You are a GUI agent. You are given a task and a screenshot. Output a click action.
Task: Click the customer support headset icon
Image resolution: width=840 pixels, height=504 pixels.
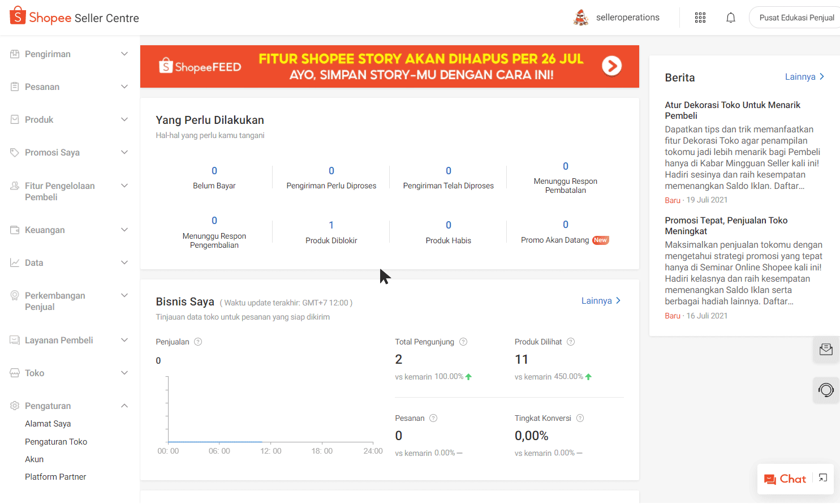tap(826, 390)
